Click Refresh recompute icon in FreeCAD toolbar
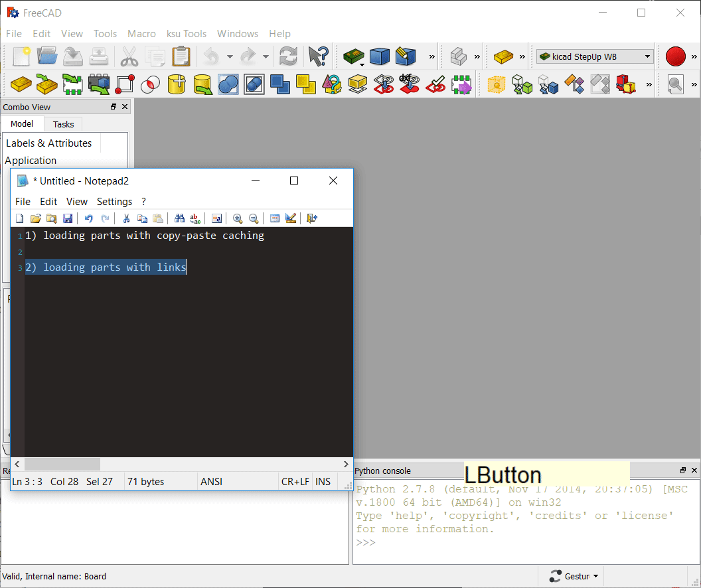 (288, 56)
